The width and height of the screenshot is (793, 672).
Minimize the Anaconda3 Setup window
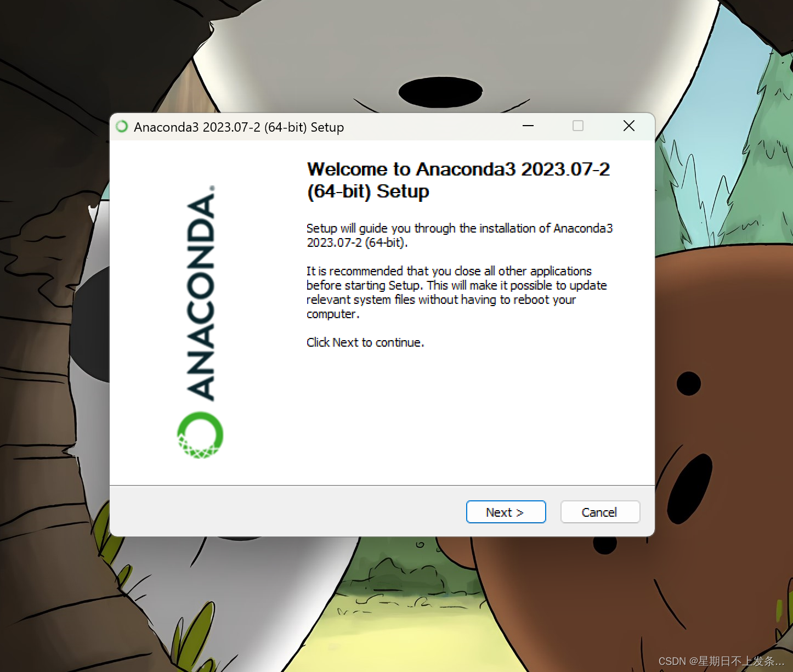[x=528, y=126]
